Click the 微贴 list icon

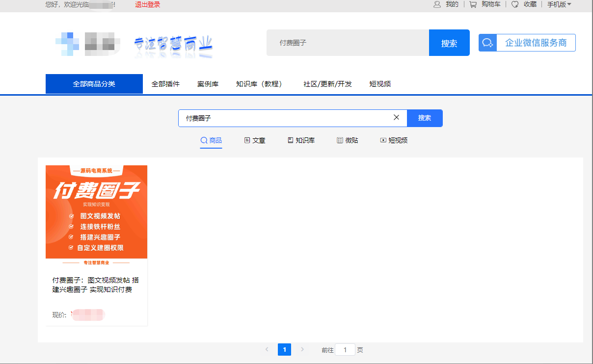pos(340,140)
